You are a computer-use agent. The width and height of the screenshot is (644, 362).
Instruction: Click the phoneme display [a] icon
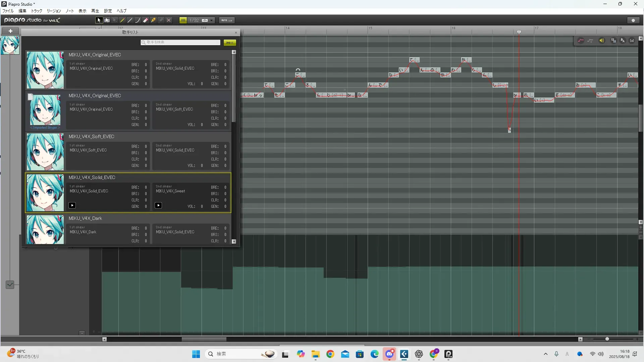(x=632, y=41)
